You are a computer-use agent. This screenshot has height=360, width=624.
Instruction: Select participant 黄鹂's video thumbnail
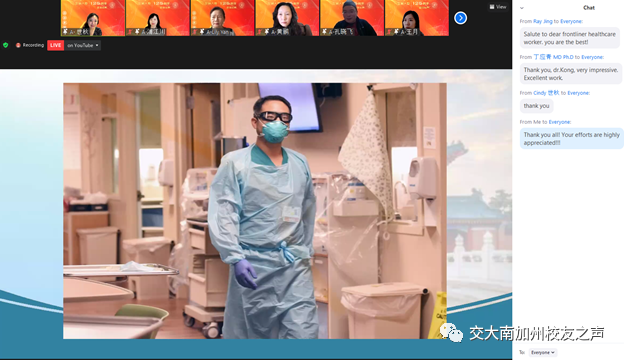coord(287,18)
